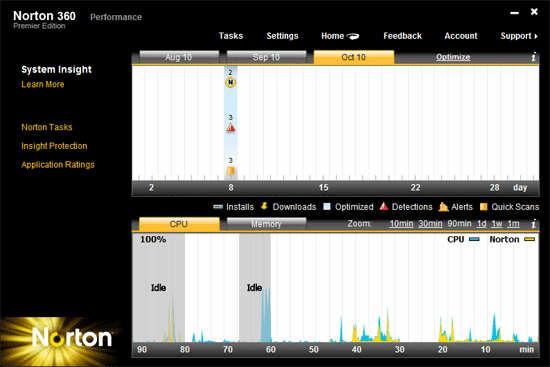Set zoom to 90min
The width and height of the screenshot is (550, 367).
click(459, 223)
